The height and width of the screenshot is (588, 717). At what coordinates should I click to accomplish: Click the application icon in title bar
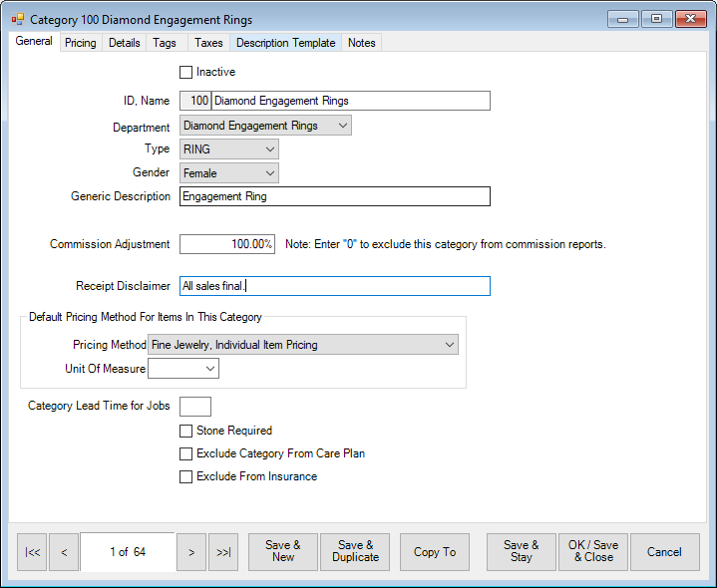pyautogui.click(x=17, y=19)
